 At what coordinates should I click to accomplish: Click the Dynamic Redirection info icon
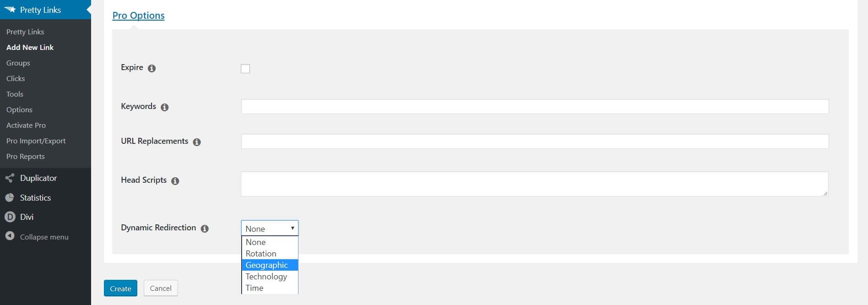pyautogui.click(x=205, y=229)
